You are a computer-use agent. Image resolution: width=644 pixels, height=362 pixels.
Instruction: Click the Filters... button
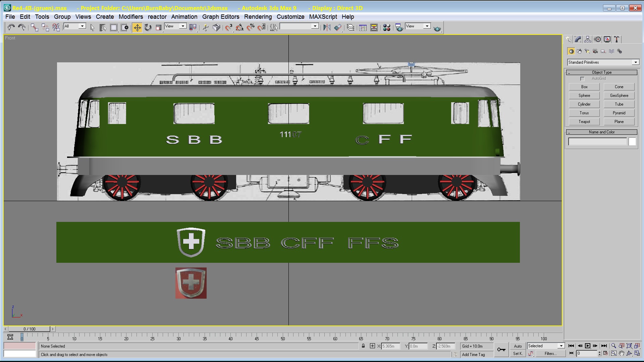pos(550,354)
